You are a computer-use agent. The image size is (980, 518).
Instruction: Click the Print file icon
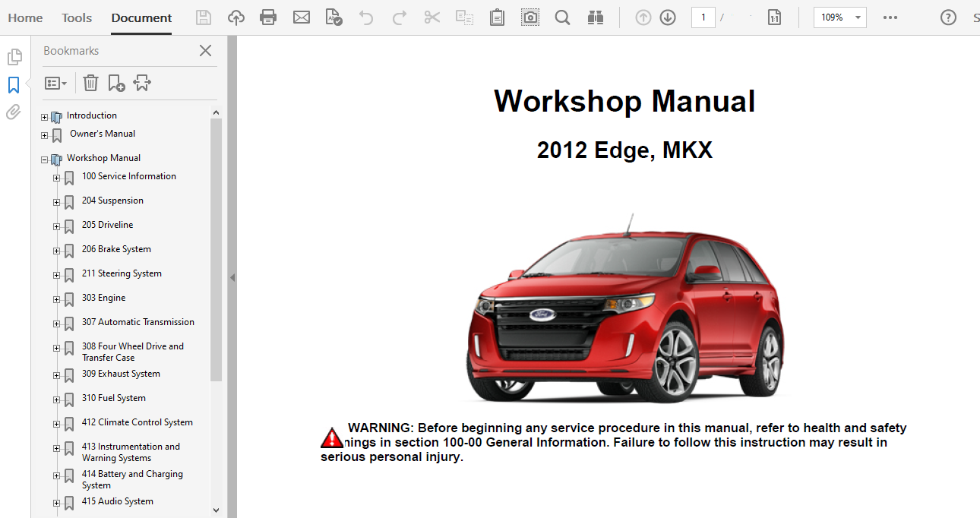point(268,17)
